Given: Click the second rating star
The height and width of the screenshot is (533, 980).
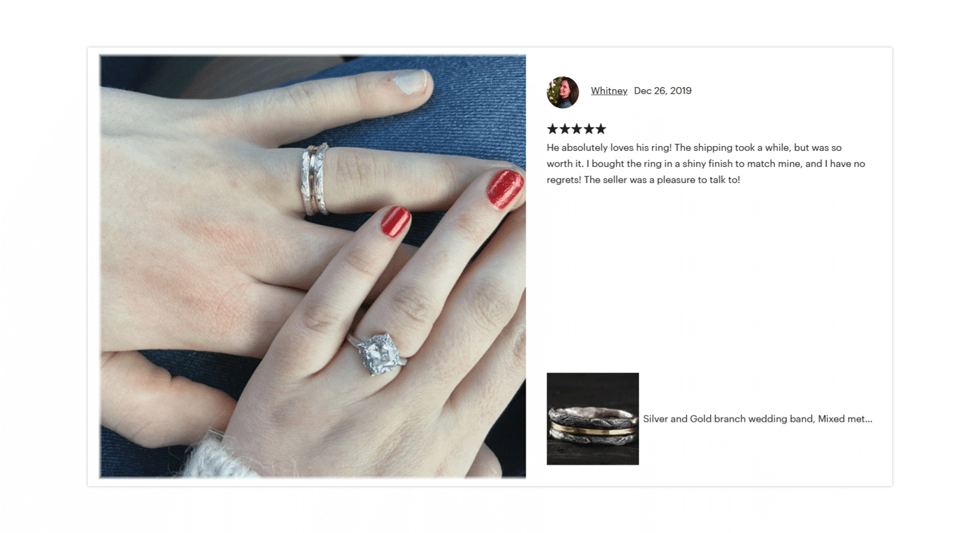Looking at the screenshot, I should point(565,129).
